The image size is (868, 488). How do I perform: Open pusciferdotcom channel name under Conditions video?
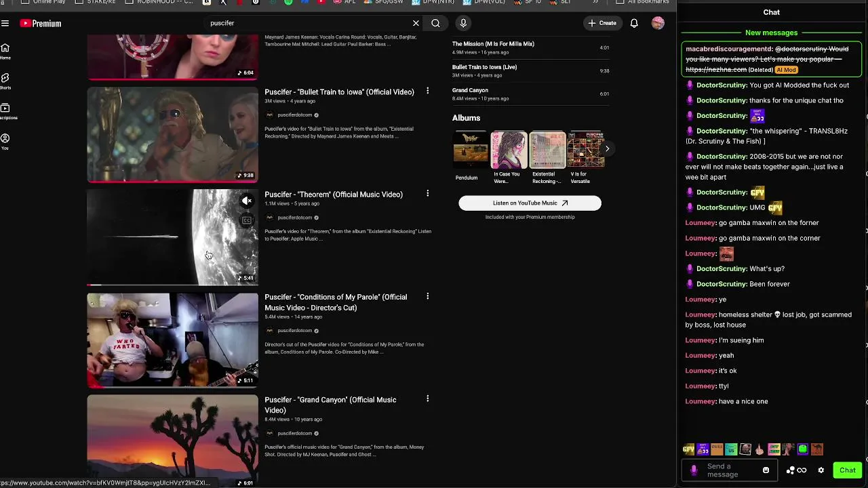tap(294, 331)
